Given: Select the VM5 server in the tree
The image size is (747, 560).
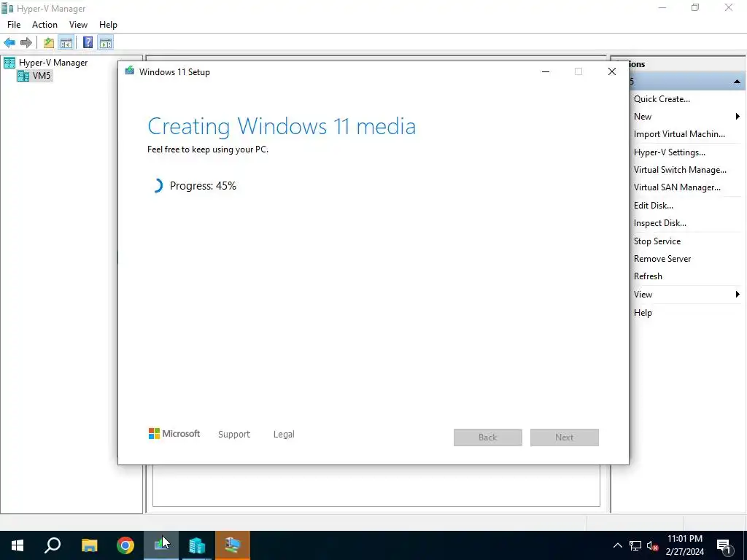Looking at the screenshot, I should pyautogui.click(x=41, y=76).
